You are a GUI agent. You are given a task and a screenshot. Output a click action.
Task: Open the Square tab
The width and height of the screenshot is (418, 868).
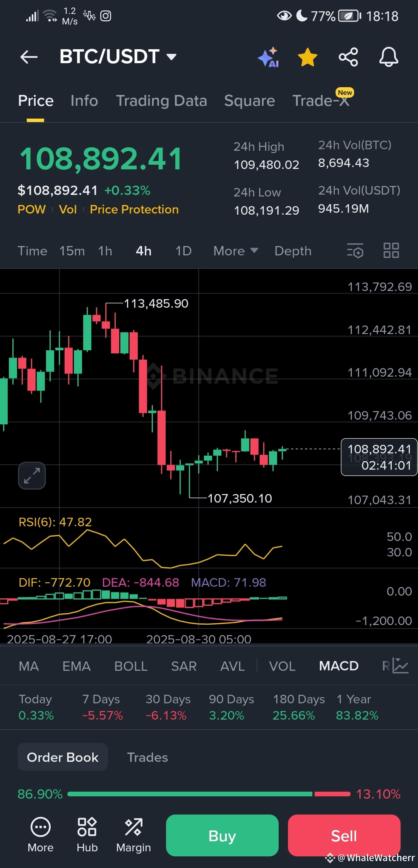250,101
